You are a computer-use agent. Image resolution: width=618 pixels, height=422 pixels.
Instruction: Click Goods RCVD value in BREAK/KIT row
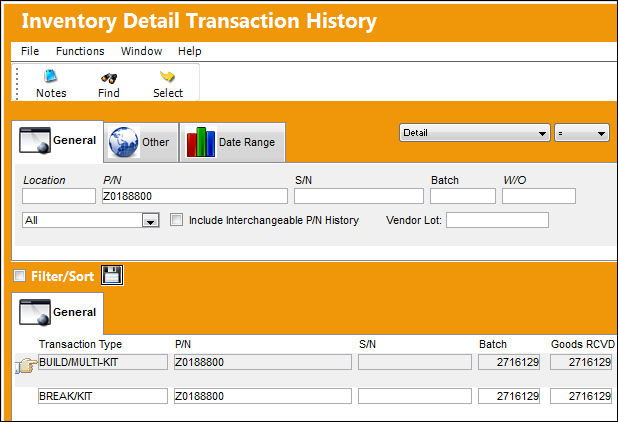581,396
